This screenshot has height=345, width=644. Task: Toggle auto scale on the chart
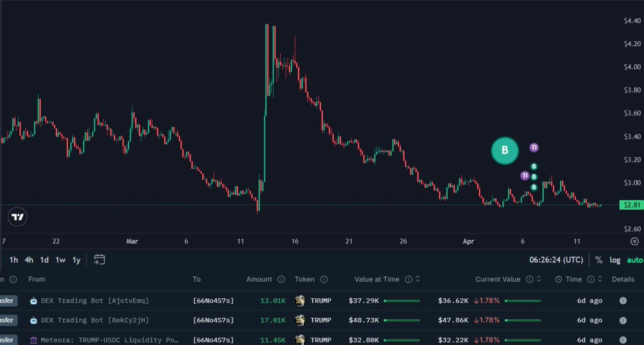[634, 260]
